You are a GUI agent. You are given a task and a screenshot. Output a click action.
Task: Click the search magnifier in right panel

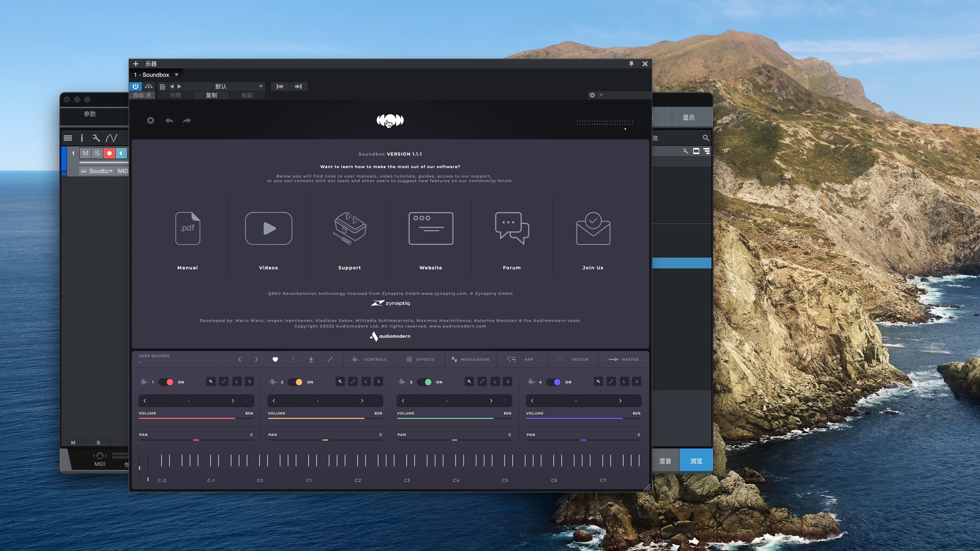[706, 138]
